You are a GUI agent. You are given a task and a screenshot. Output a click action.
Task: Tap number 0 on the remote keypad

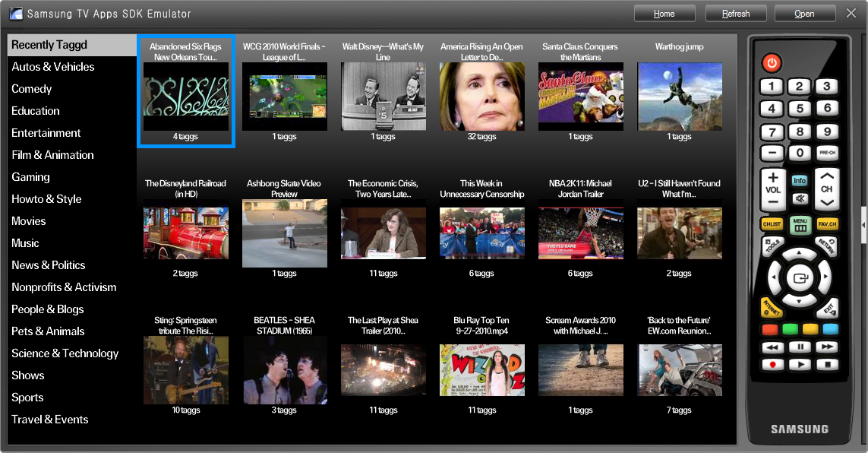[x=800, y=153]
